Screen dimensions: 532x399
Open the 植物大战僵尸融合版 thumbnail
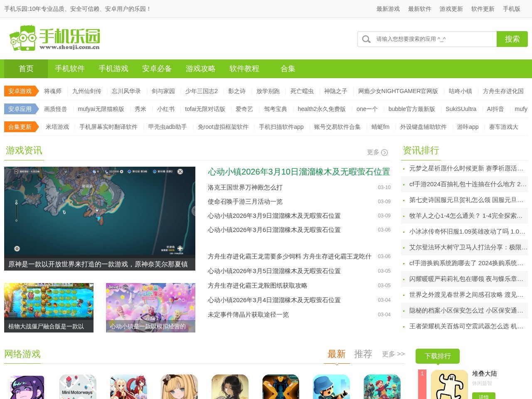(x=49, y=308)
